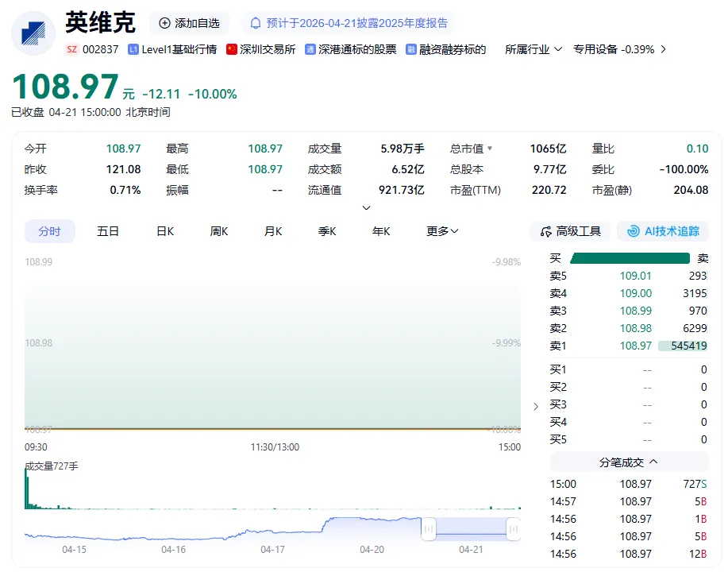Click the trade row with 12B
728x576 pixels.
point(628,555)
